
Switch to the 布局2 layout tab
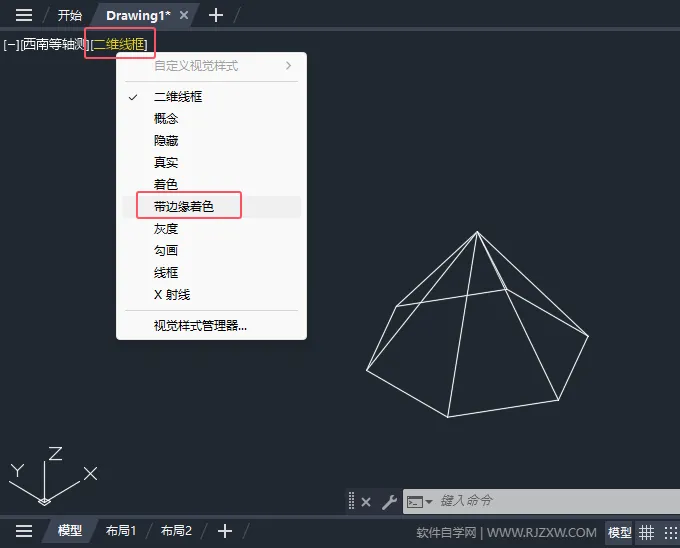(x=176, y=531)
